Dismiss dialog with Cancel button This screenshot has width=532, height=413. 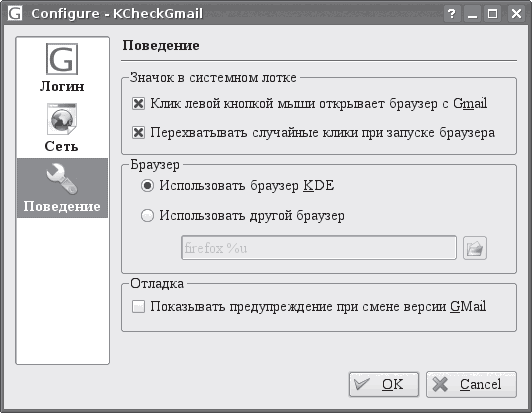point(471,384)
